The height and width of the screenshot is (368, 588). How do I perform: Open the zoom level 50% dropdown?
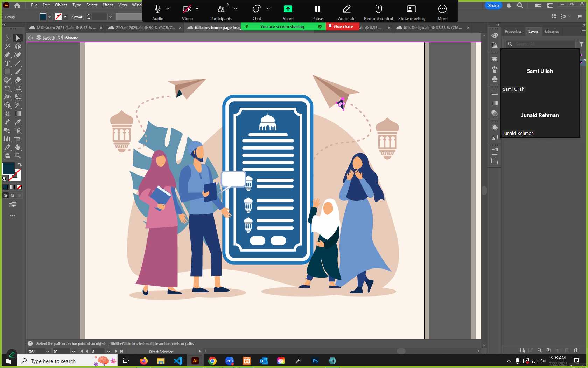(x=48, y=352)
